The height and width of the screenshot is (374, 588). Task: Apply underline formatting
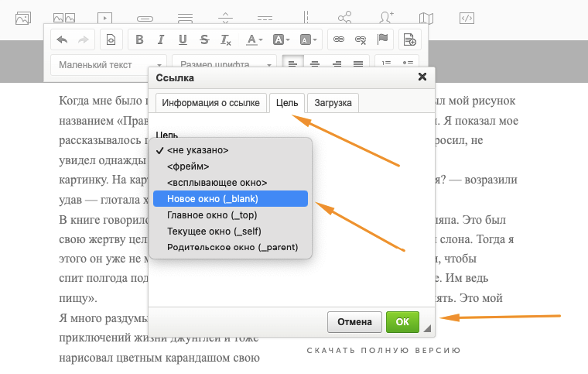coord(183,39)
